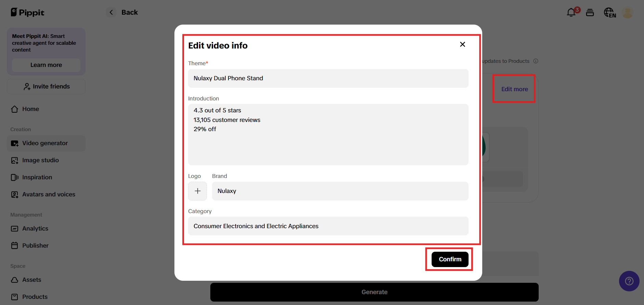Open Analytics in sidebar
Screen dimensions: 644x305
(x=46, y=228)
